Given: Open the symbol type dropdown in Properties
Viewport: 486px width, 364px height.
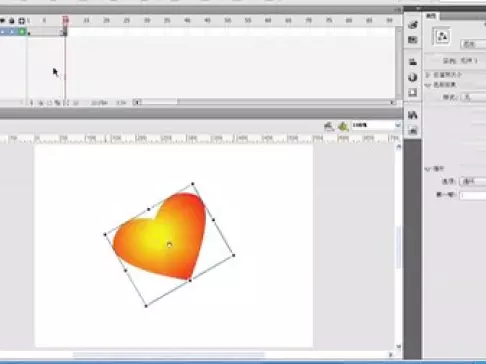Looking at the screenshot, I should (x=473, y=44).
